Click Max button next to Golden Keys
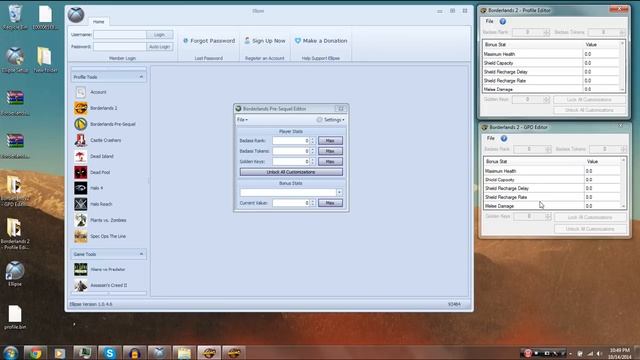 (x=330, y=162)
